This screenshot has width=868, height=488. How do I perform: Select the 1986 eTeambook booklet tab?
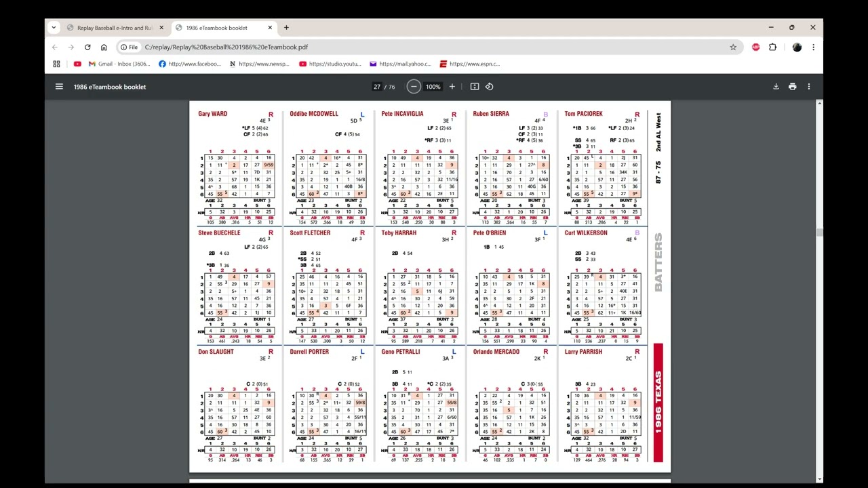(224, 28)
